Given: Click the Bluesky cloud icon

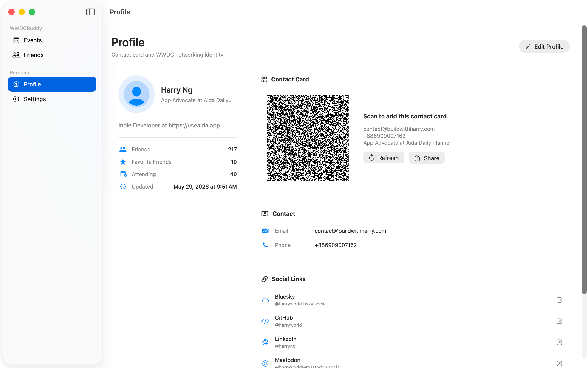Looking at the screenshot, I should [x=265, y=300].
